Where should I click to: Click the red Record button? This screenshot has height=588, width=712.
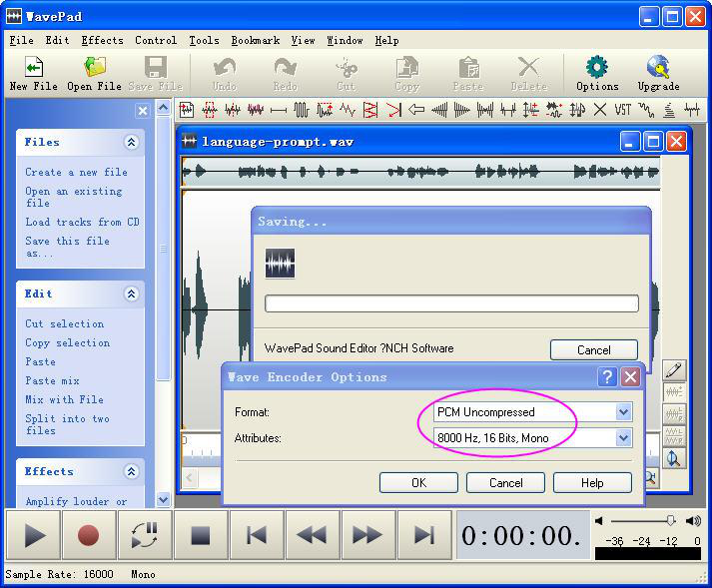tap(89, 535)
